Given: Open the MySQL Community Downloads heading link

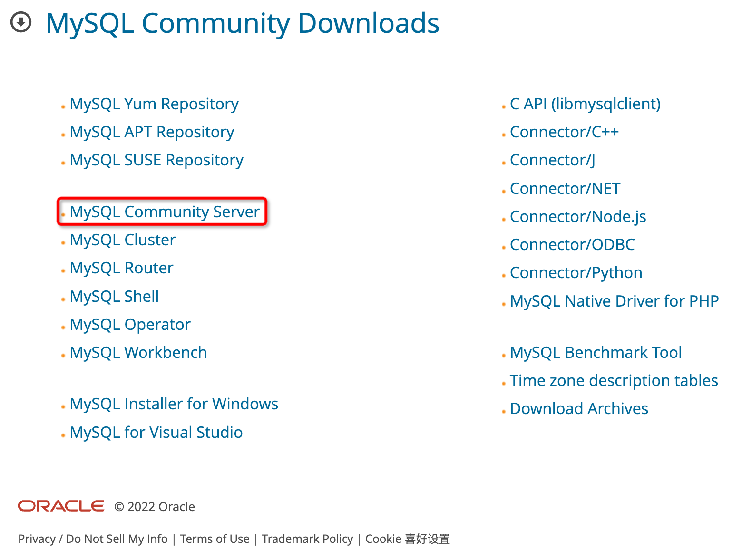Looking at the screenshot, I should [x=242, y=23].
